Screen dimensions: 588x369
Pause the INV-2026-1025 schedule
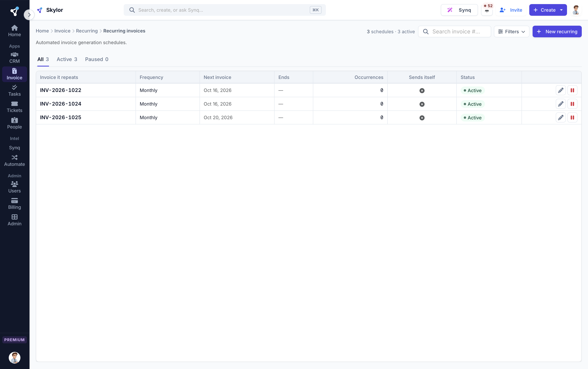[572, 118]
